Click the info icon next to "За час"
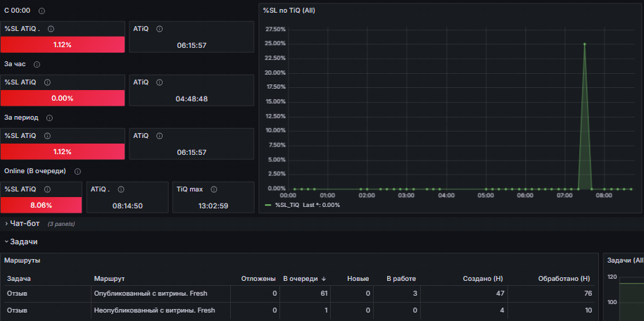This screenshot has width=644, height=321. [x=37, y=64]
